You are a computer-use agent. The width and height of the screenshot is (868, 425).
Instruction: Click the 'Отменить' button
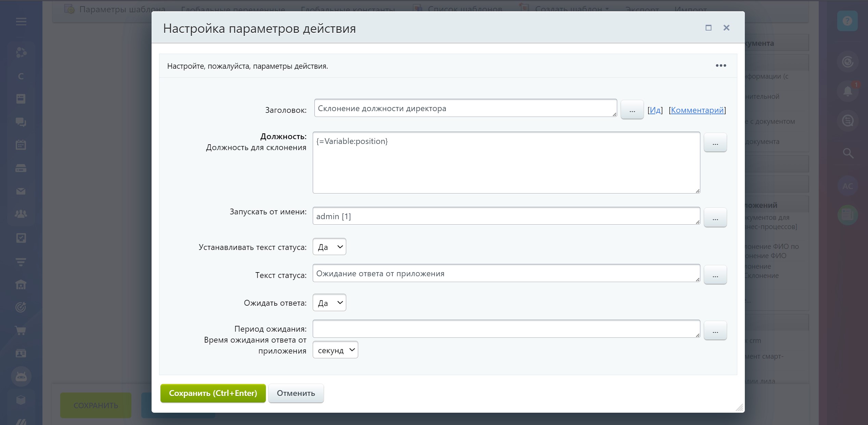click(296, 393)
